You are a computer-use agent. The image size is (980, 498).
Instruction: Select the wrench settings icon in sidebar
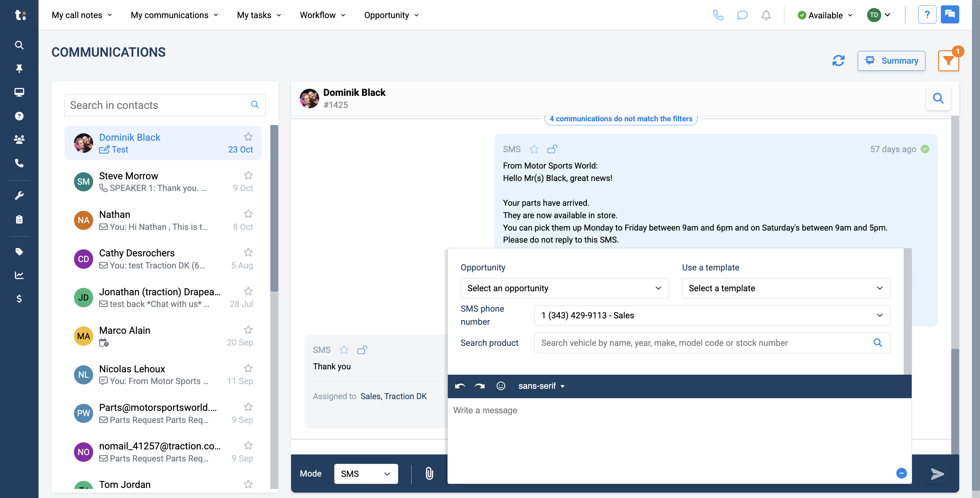tap(19, 195)
